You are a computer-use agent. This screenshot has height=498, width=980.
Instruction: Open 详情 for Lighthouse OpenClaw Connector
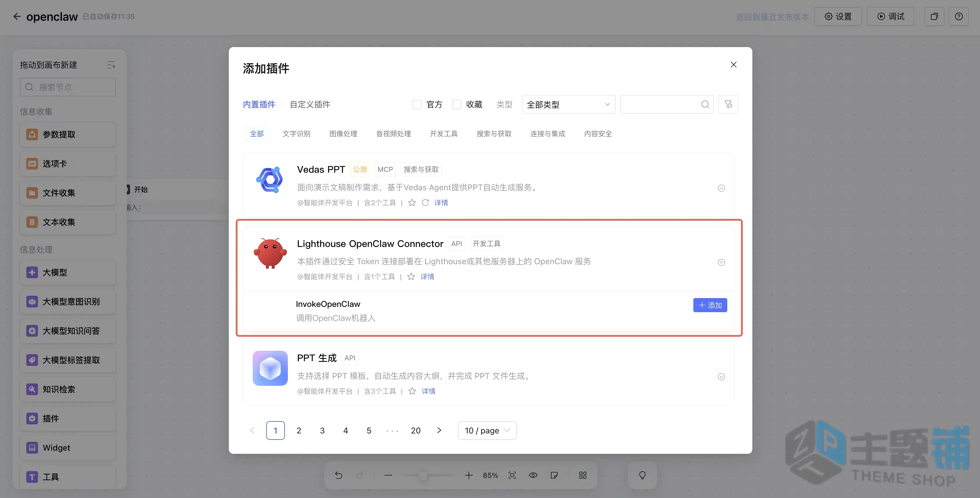427,276
